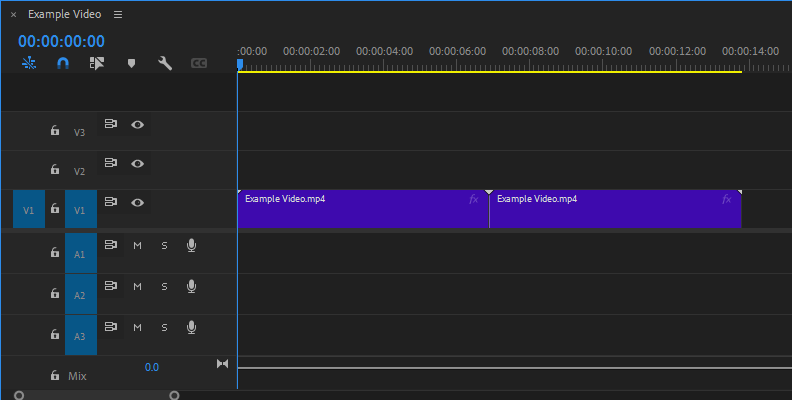Click the A3 track targeting button
Viewport: 792px width, 400px height.
point(80,336)
